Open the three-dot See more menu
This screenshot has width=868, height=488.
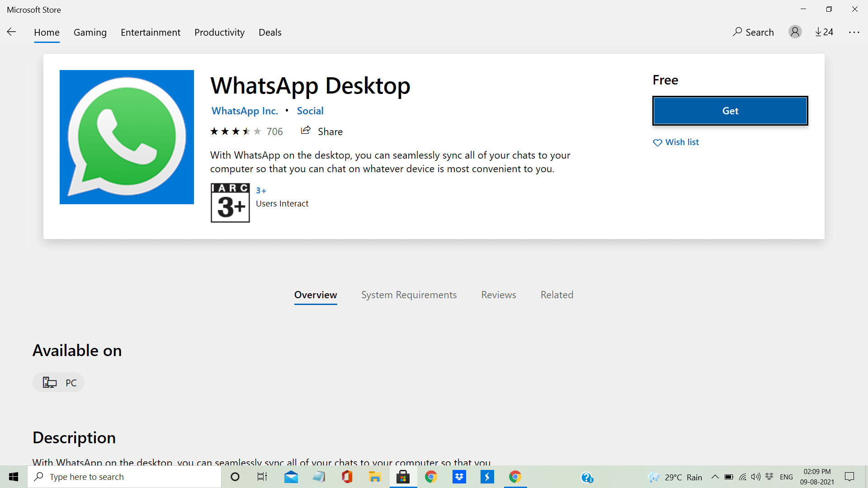[x=854, y=32]
